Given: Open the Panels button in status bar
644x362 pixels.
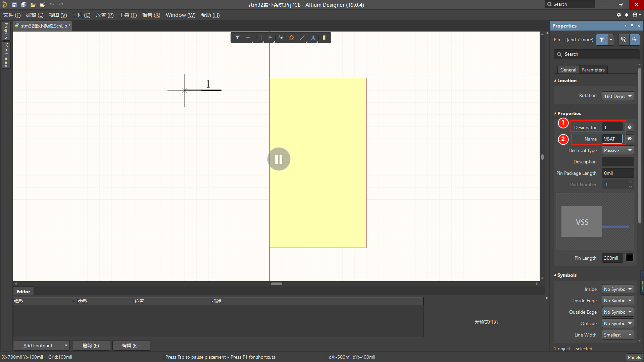Looking at the screenshot, I should click(x=634, y=357).
